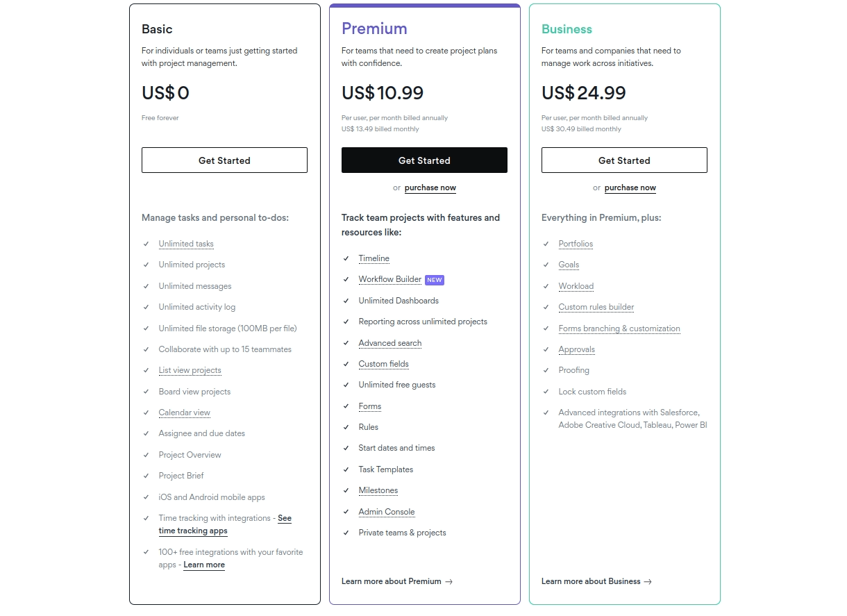
Task: Click the checkmark beside Lock custom fields
Action: pyautogui.click(x=546, y=392)
